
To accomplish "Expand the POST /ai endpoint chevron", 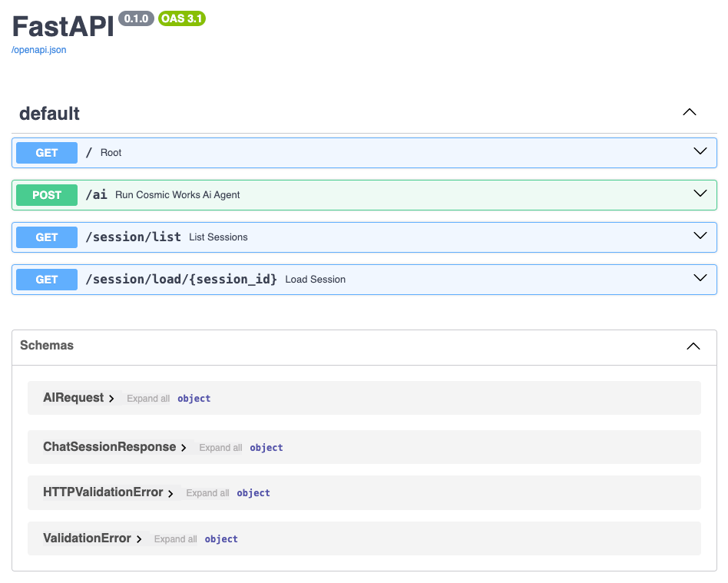I will (x=700, y=194).
